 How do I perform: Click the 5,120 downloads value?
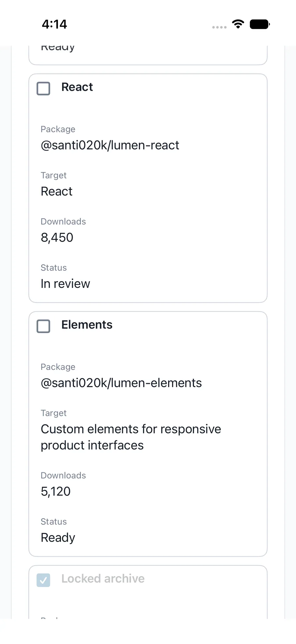[56, 492]
